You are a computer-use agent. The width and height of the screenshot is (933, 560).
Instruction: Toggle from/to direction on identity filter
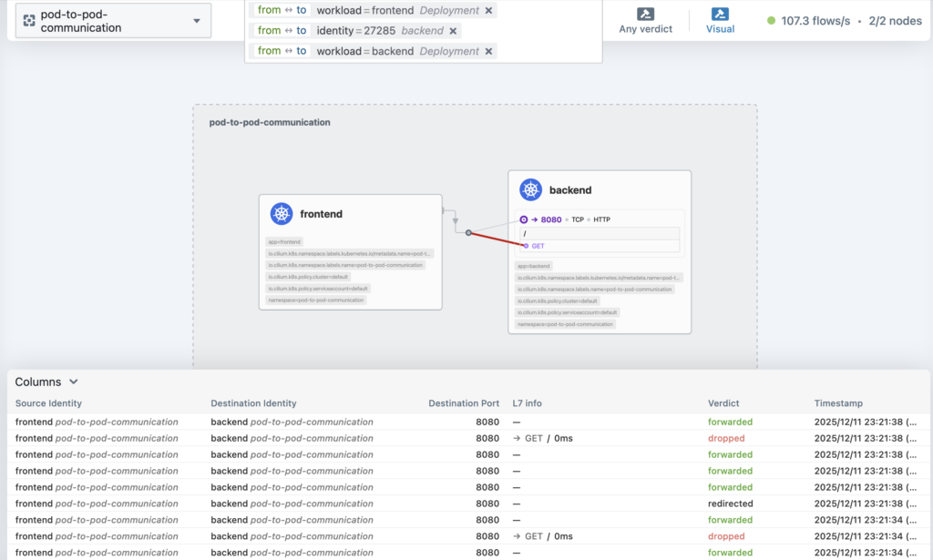pyautogui.click(x=282, y=31)
